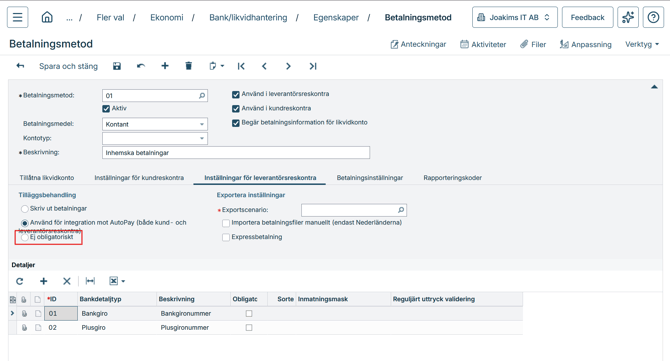Open Anpassning customization
This screenshot has width=670, height=361.
(585, 44)
